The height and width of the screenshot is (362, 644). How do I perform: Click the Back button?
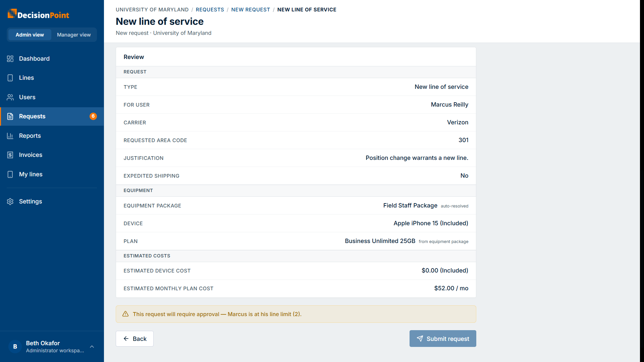(x=135, y=339)
